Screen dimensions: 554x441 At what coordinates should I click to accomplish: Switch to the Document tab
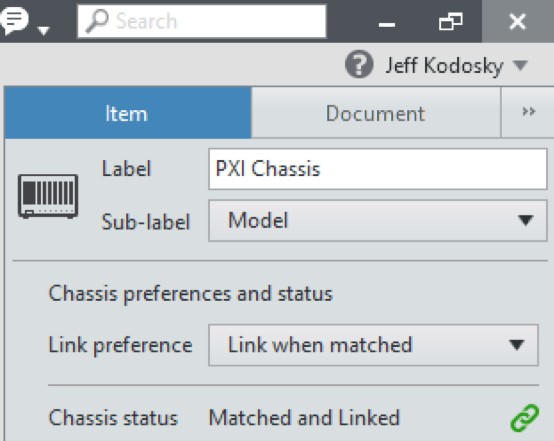click(x=376, y=113)
